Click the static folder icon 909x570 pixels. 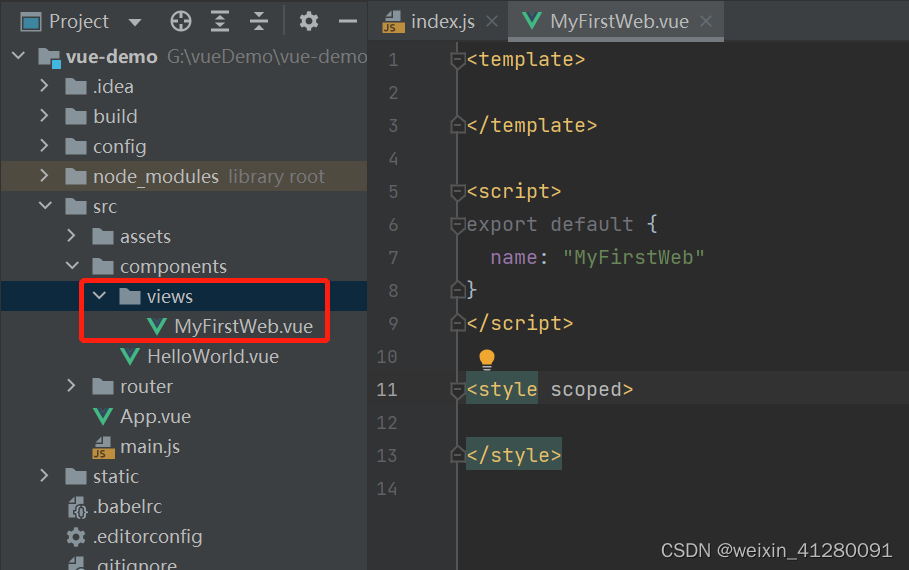pyautogui.click(x=76, y=477)
